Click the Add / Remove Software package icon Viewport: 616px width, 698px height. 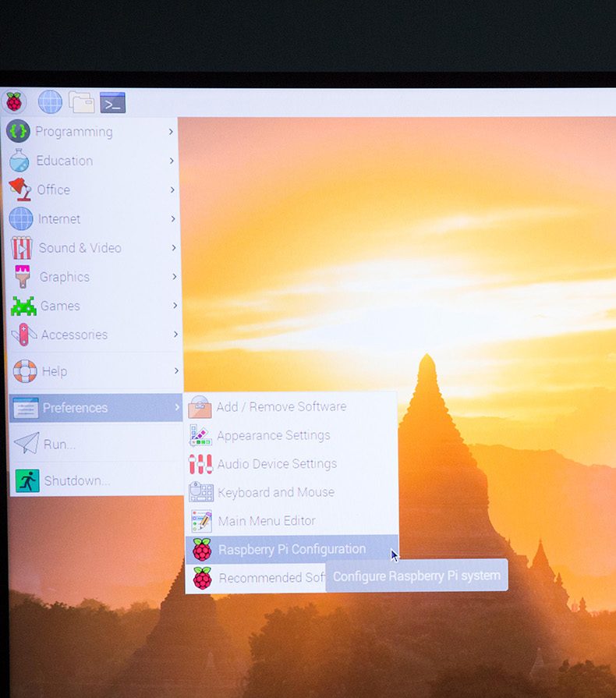[x=200, y=407]
